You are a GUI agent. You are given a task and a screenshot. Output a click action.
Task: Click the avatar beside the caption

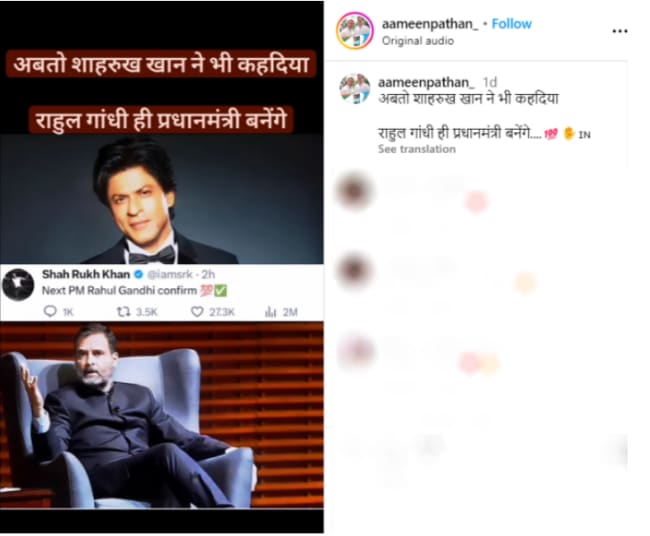354,89
